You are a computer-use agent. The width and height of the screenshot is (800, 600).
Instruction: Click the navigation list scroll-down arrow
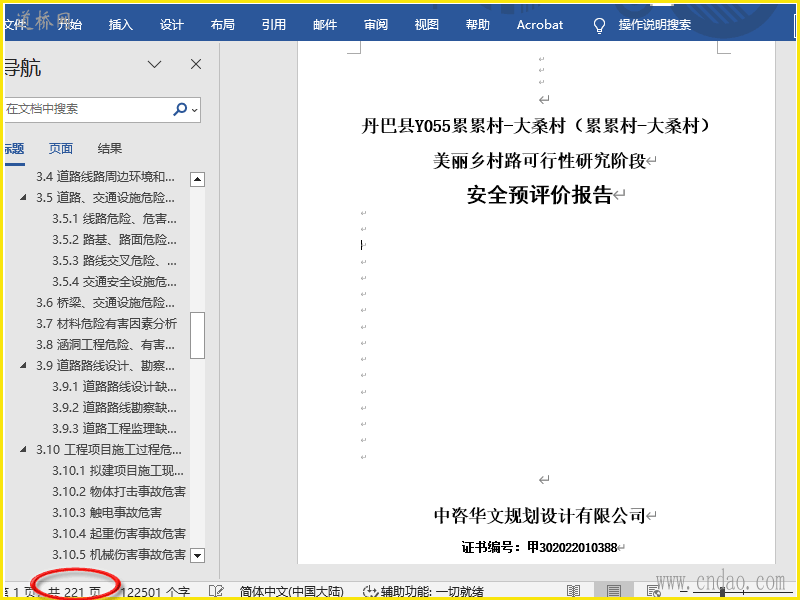[x=197, y=555]
